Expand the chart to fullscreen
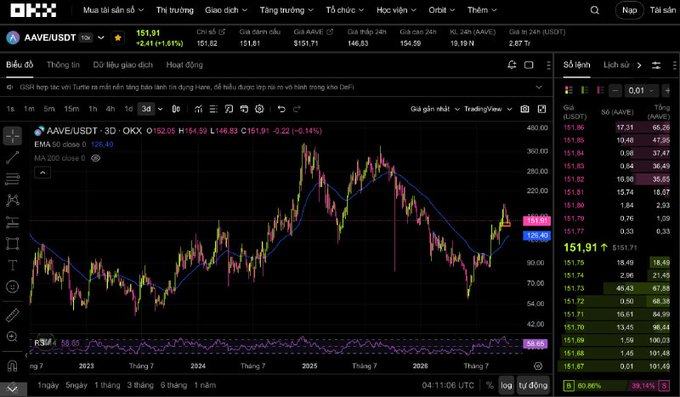Image resolution: width=680 pixels, height=397 pixels. tap(542, 109)
